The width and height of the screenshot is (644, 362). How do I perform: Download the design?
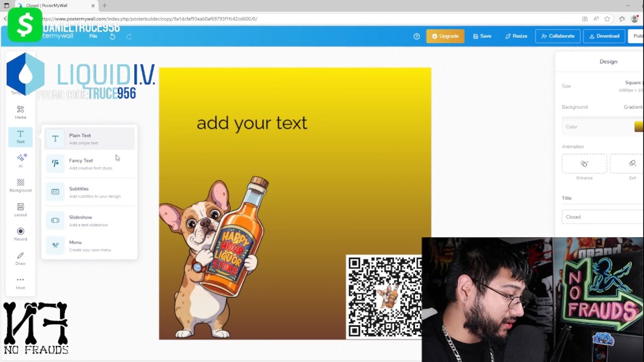[604, 36]
